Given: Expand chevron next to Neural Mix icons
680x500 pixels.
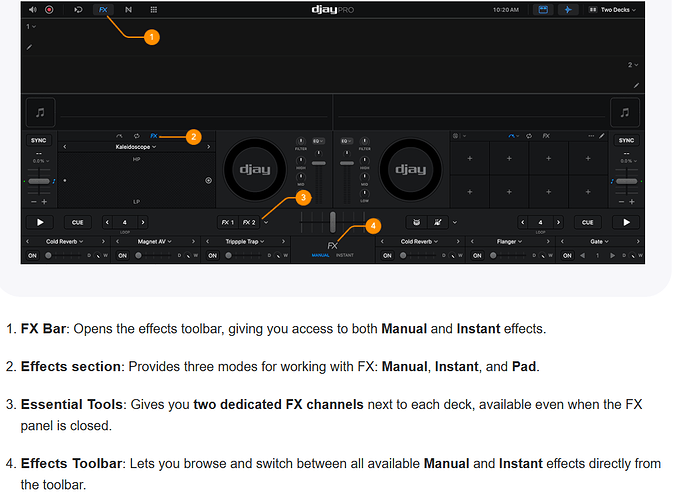Looking at the screenshot, I should pyautogui.click(x=455, y=222).
